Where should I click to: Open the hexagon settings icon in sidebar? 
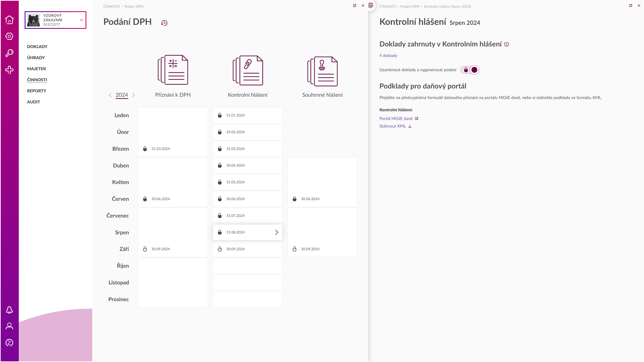[x=9, y=37]
